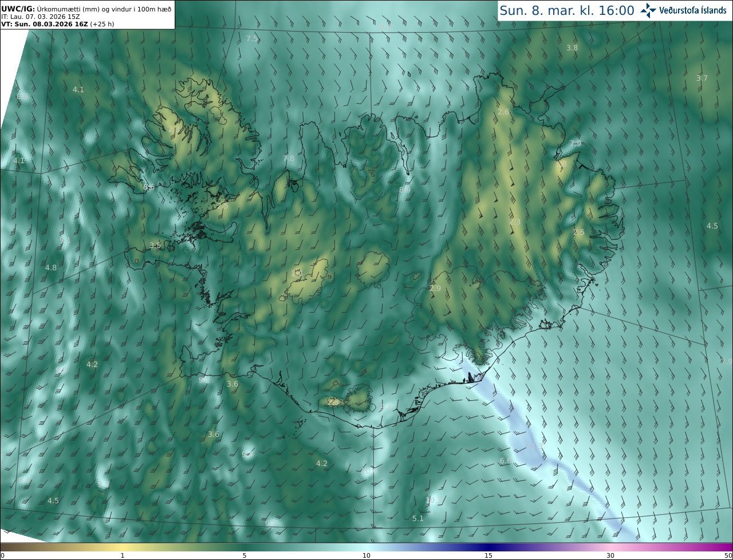Click the color scale label "30"

click(x=610, y=555)
